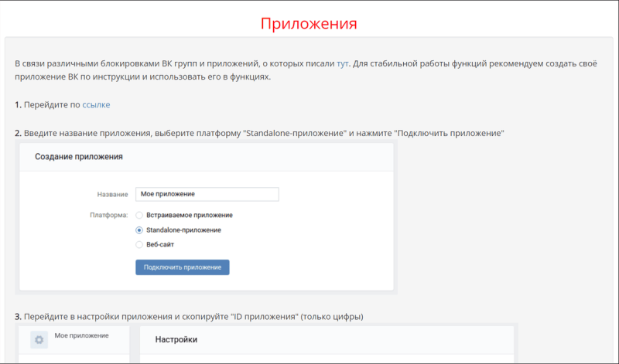Click the 'Мое приложение' label beside gear

tap(81, 335)
